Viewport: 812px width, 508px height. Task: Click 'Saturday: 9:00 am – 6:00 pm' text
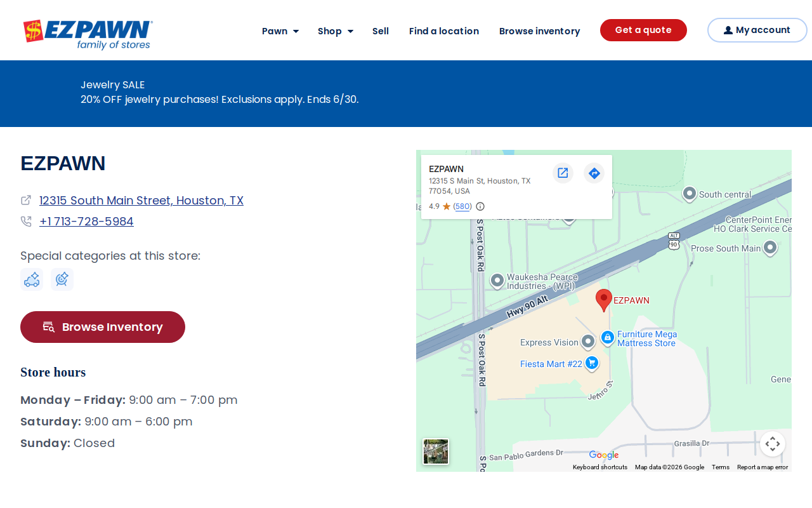pos(107,422)
